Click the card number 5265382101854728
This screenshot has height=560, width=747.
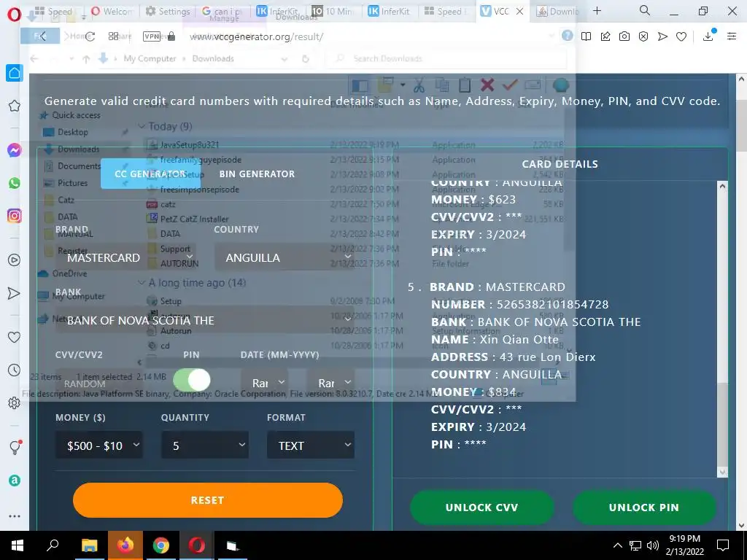(x=553, y=304)
